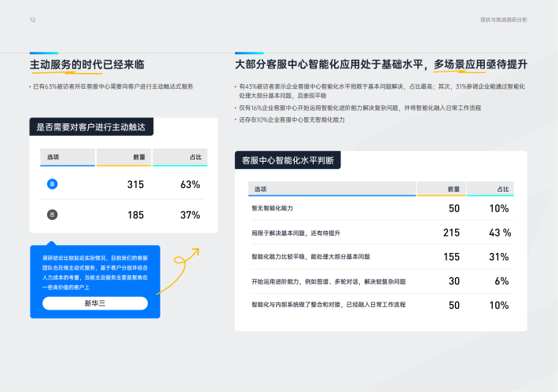Click the blue 是 circle icon

53,185
